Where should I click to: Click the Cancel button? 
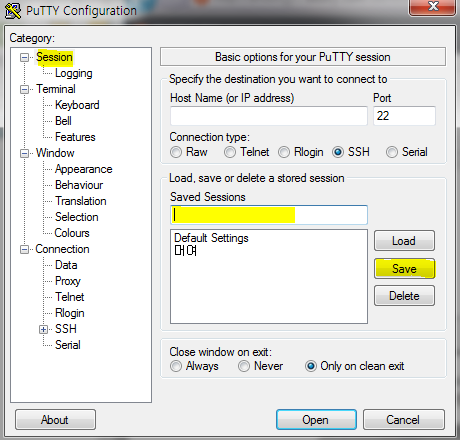404,420
